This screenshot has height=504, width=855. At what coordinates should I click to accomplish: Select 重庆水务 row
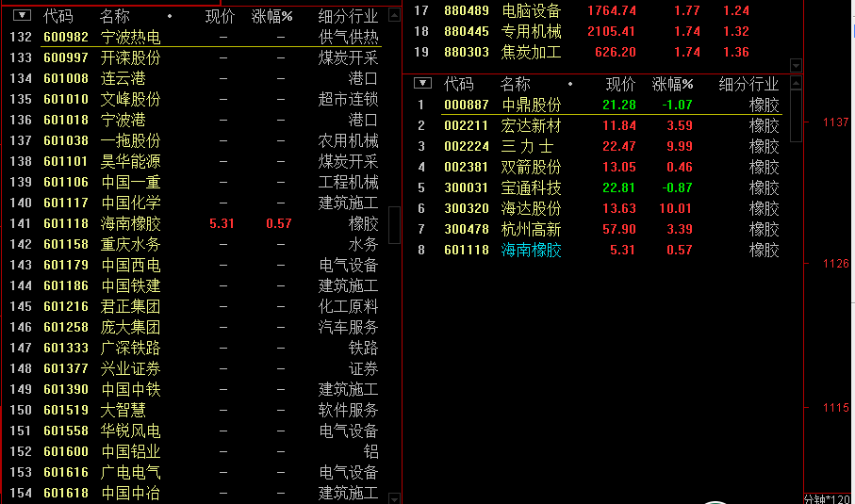tap(195, 244)
